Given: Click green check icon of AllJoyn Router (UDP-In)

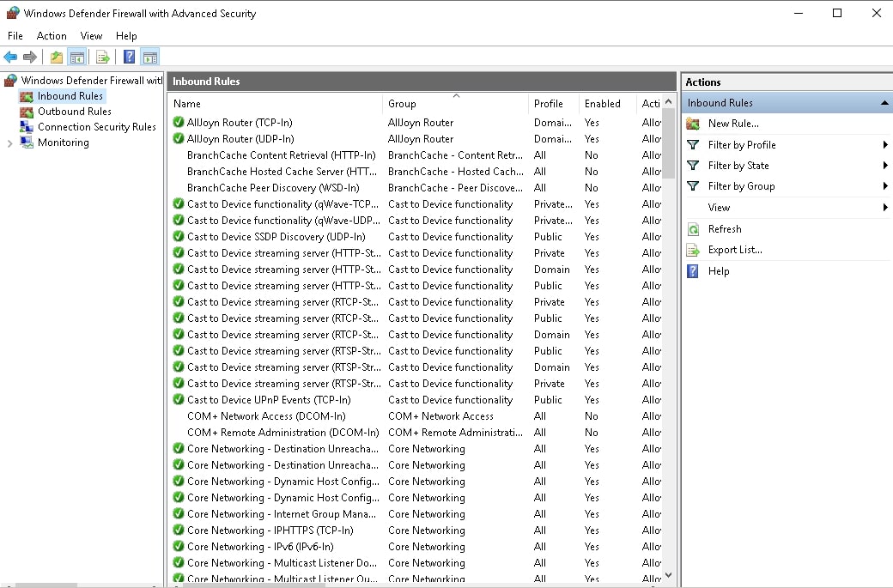Looking at the screenshot, I should [x=179, y=138].
